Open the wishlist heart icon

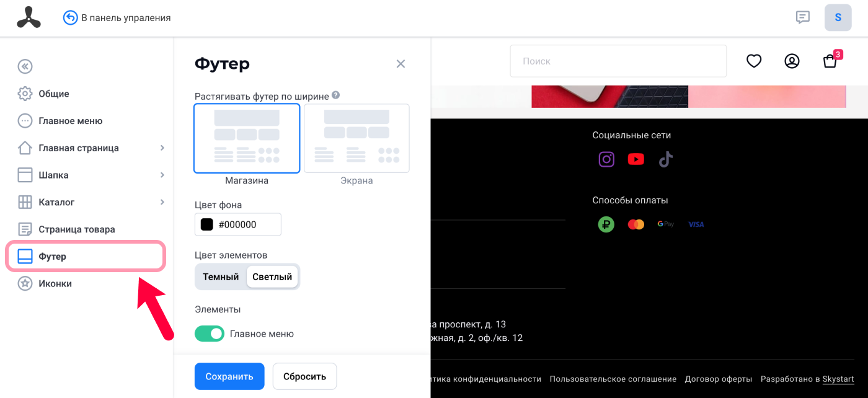tap(754, 61)
